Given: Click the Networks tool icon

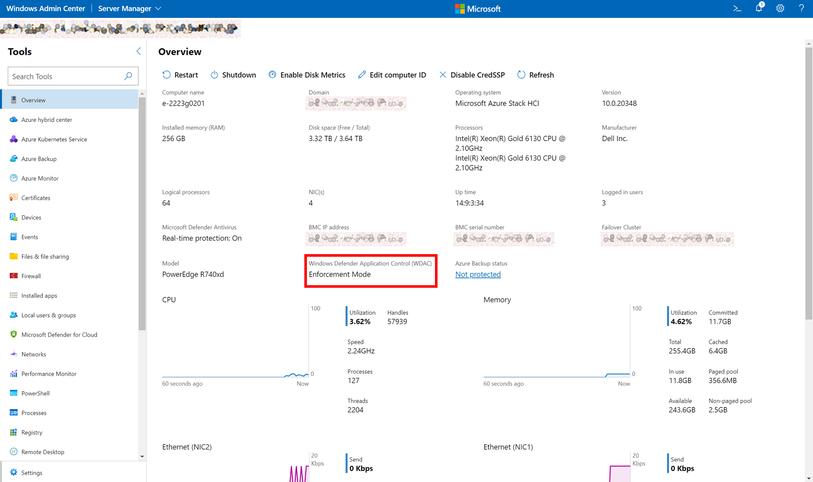Looking at the screenshot, I should [x=13, y=354].
